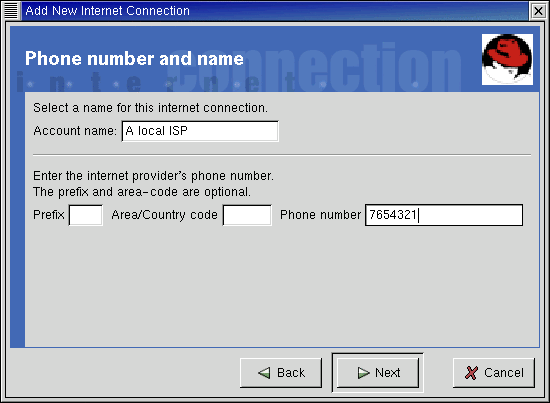Cancel the connection wizard
Image resolution: width=550 pixels, height=403 pixels.
point(494,373)
